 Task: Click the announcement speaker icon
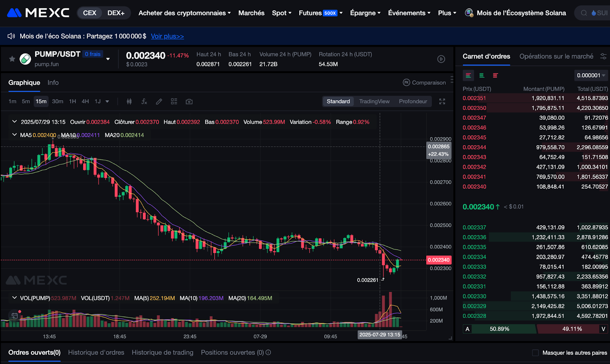11,36
